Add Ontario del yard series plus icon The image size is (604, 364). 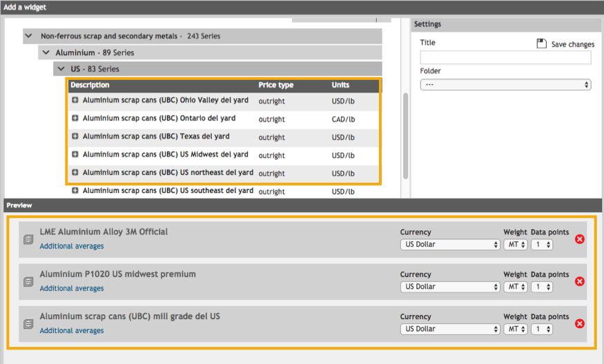tap(75, 119)
